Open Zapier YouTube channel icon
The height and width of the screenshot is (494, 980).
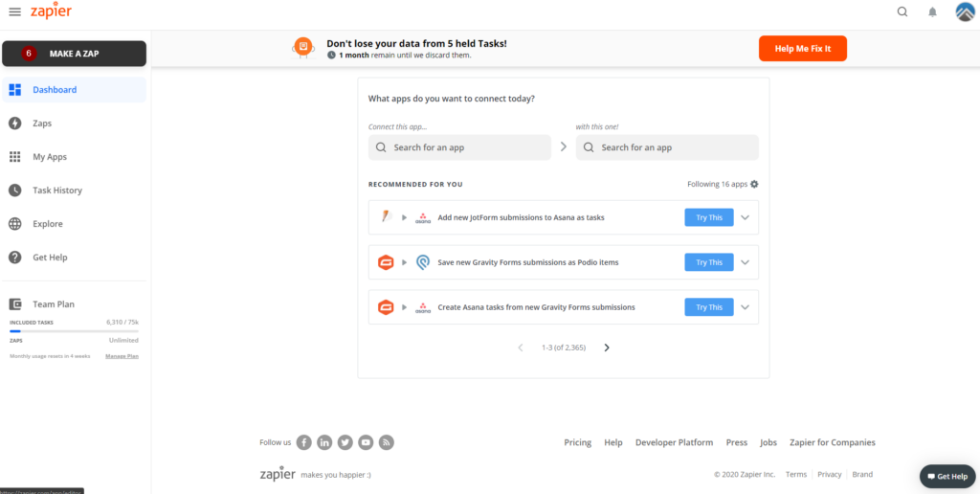(366, 442)
